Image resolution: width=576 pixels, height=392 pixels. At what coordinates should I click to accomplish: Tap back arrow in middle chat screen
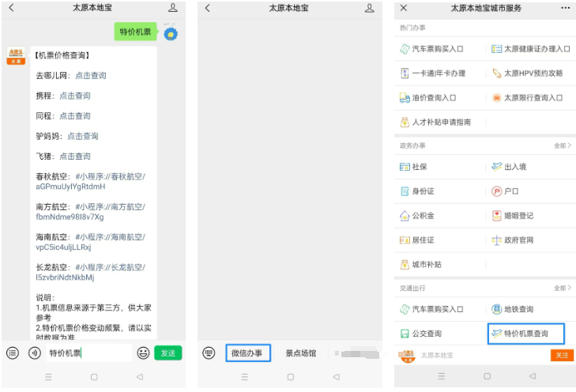tap(208, 8)
